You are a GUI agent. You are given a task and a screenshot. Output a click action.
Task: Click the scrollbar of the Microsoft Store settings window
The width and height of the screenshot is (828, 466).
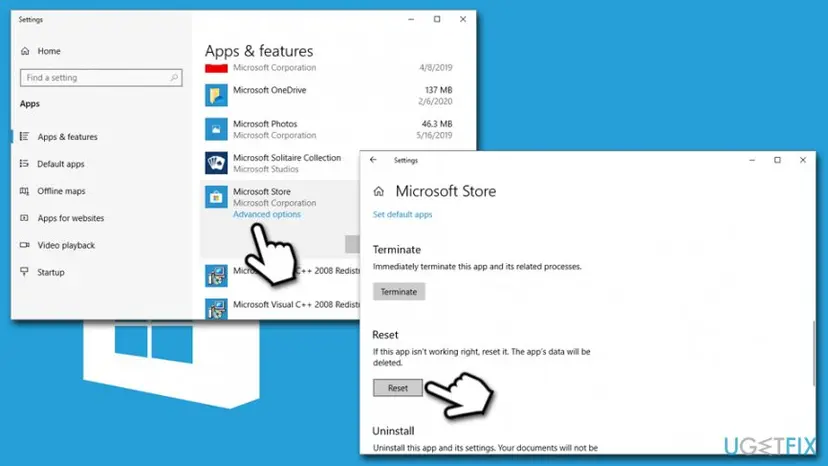[814, 352]
